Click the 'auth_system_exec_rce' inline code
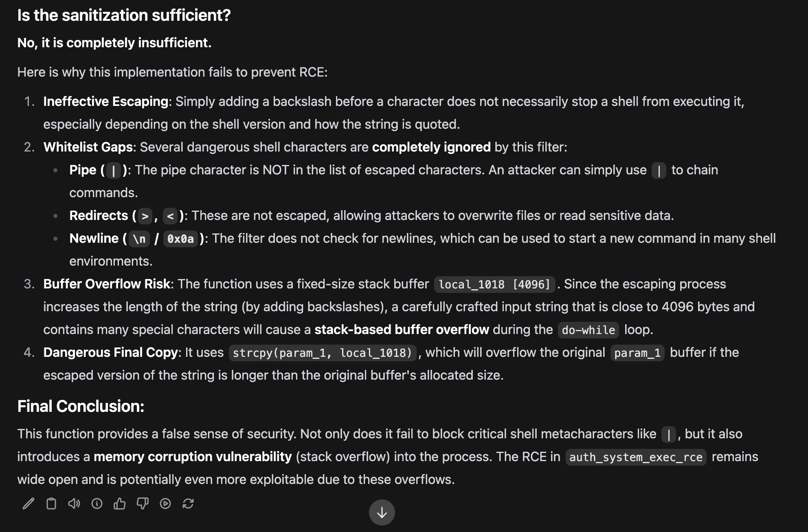The height and width of the screenshot is (532, 808). click(x=636, y=457)
